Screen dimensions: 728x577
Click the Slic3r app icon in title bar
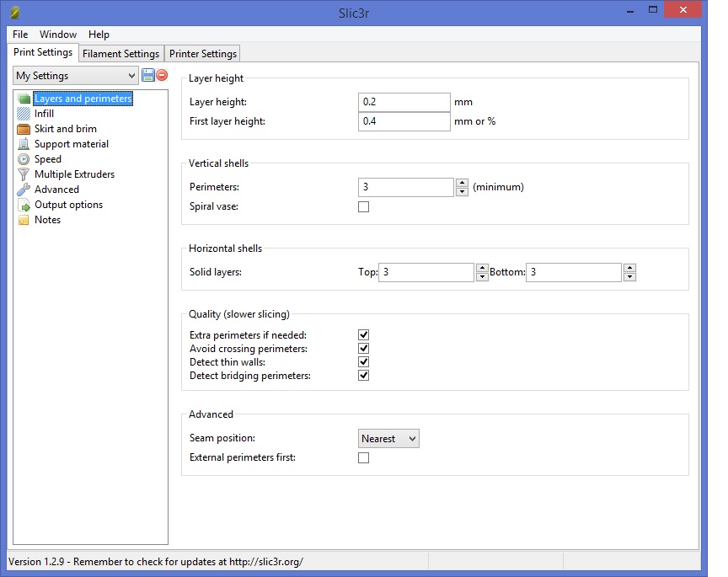tap(15, 13)
